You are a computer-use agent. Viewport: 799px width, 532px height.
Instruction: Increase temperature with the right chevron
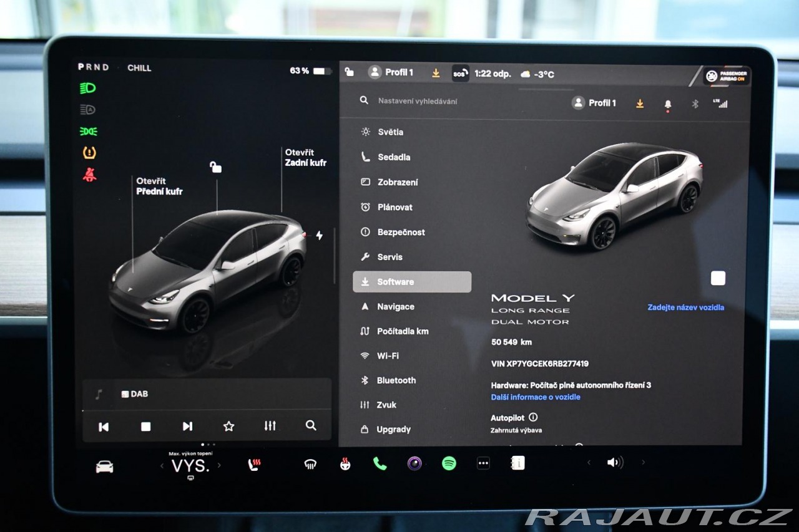[x=219, y=465]
